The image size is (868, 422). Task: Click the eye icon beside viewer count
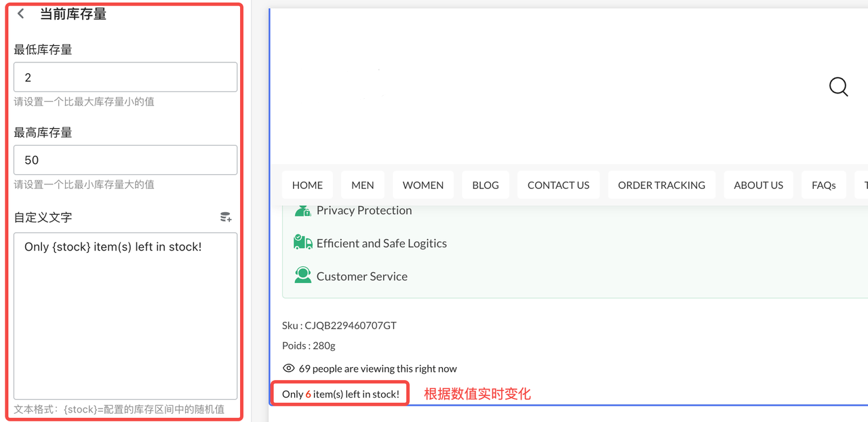(x=289, y=368)
